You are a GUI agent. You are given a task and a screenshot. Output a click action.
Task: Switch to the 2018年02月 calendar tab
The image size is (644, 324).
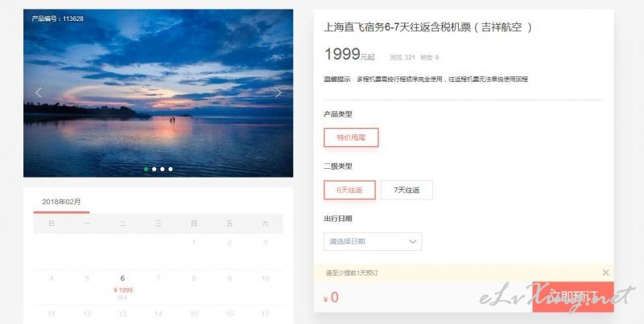tap(62, 202)
